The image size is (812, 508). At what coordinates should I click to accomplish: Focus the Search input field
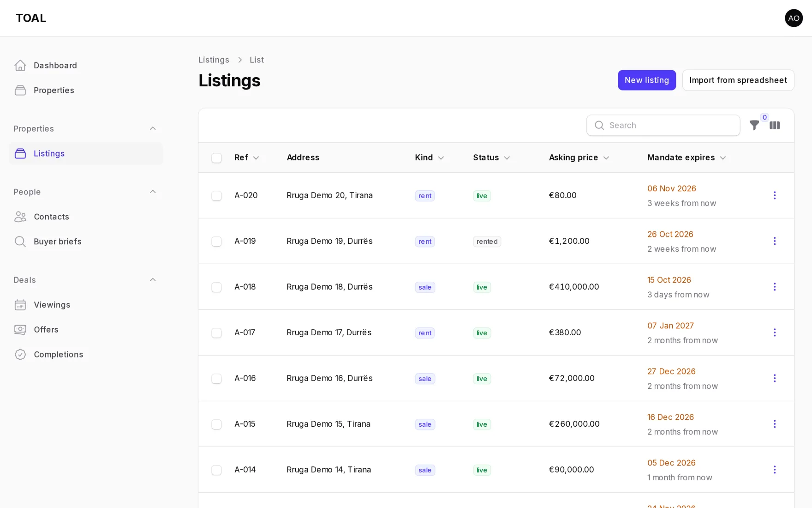tap(663, 125)
